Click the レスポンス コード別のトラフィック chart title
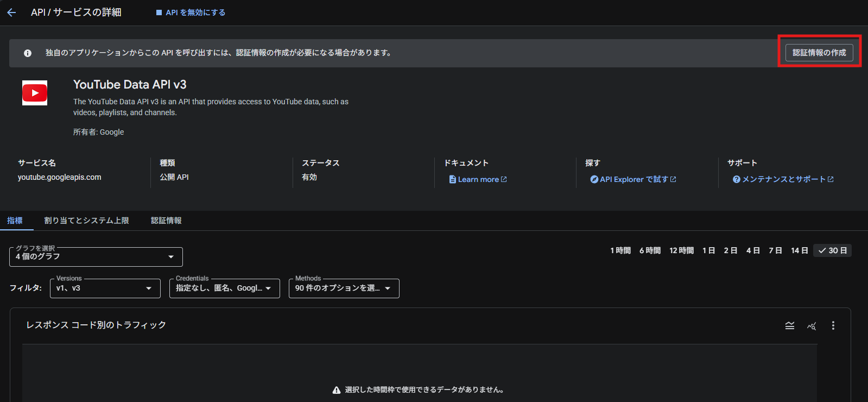The height and width of the screenshot is (402, 868). tap(97, 325)
